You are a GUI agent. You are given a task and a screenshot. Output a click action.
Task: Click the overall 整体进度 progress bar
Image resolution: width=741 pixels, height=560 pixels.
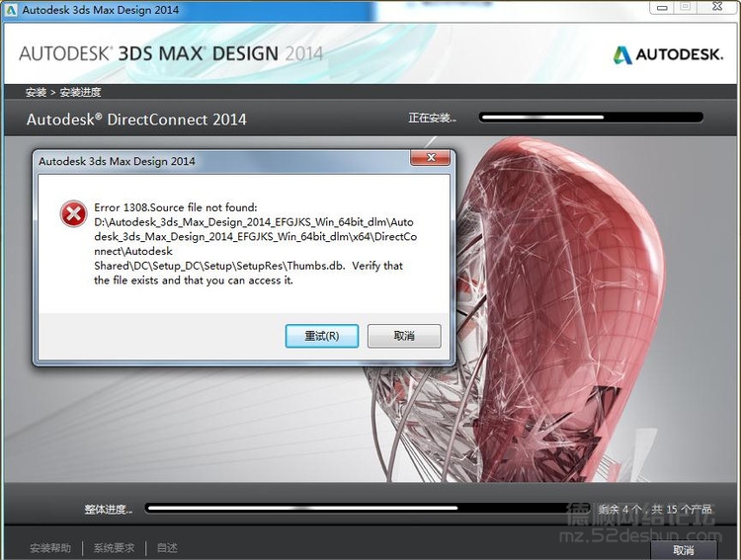[x=368, y=509]
